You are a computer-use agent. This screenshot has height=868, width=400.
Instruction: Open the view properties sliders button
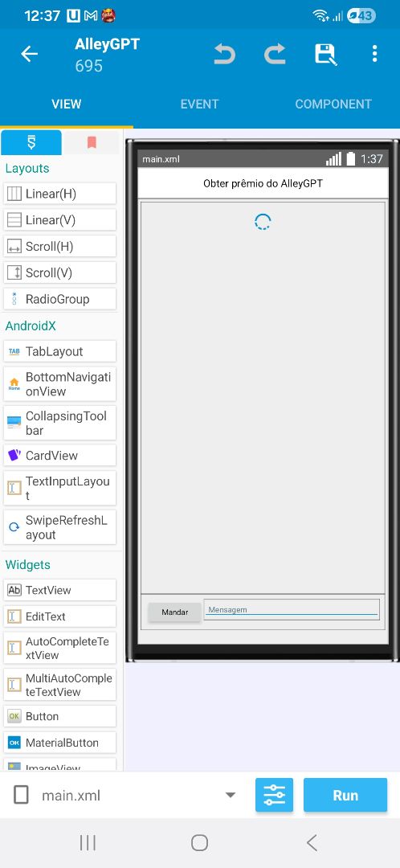pos(274,795)
